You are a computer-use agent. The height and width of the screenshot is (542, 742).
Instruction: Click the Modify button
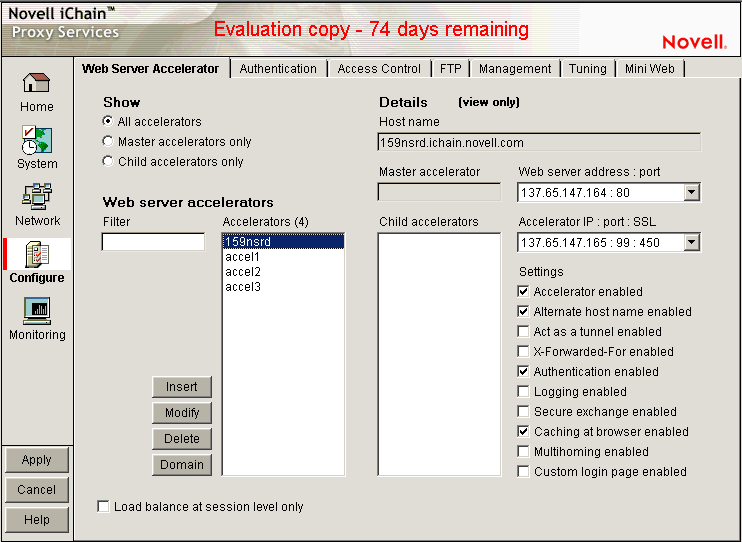182,413
